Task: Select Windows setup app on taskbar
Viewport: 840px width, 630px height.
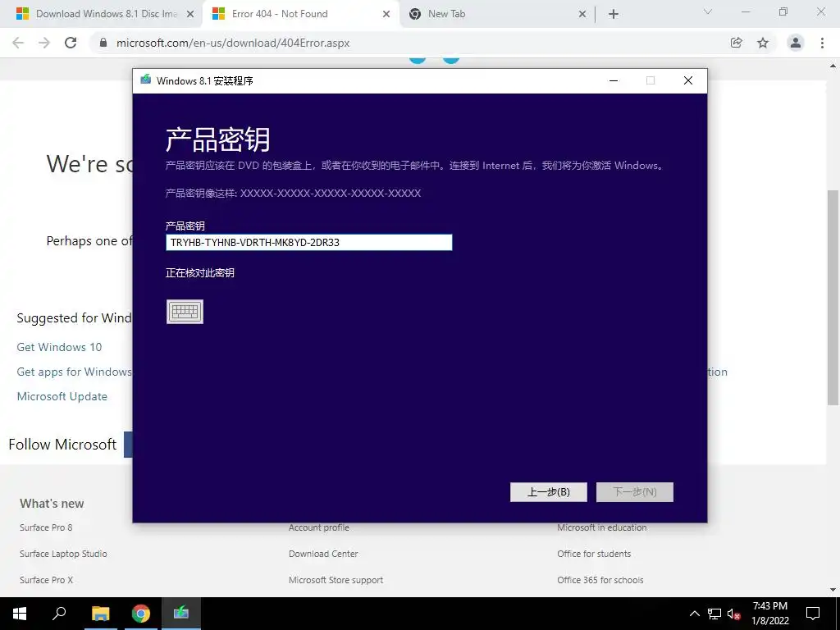Action: coord(181,614)
